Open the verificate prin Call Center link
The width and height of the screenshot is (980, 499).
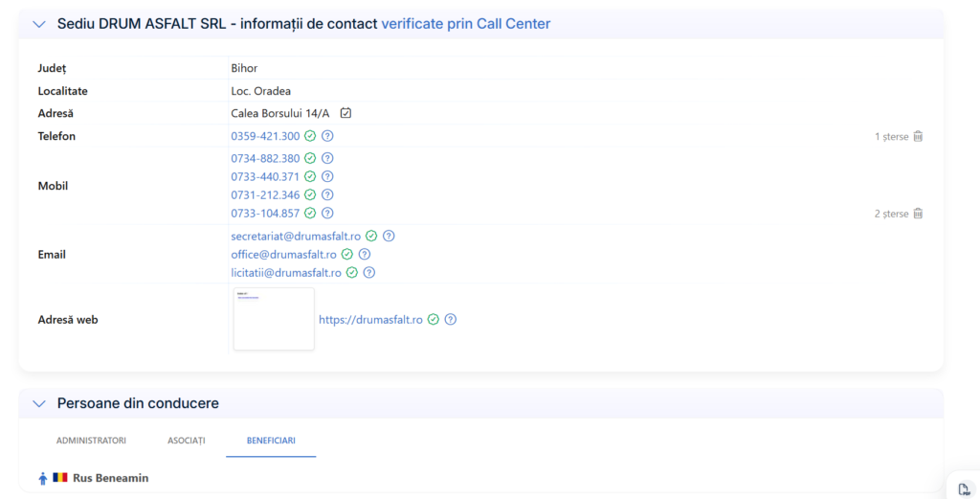pos(466,24)
